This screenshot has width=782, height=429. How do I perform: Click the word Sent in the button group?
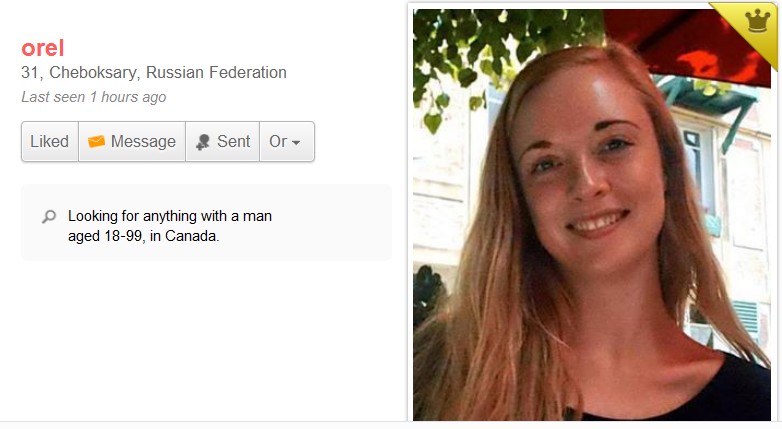coord(233,142)
